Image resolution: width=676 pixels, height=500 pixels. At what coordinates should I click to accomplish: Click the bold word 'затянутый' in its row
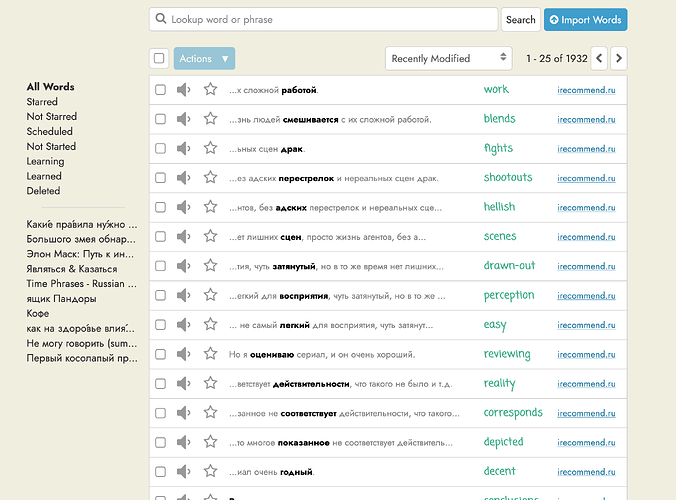[294, 267]
